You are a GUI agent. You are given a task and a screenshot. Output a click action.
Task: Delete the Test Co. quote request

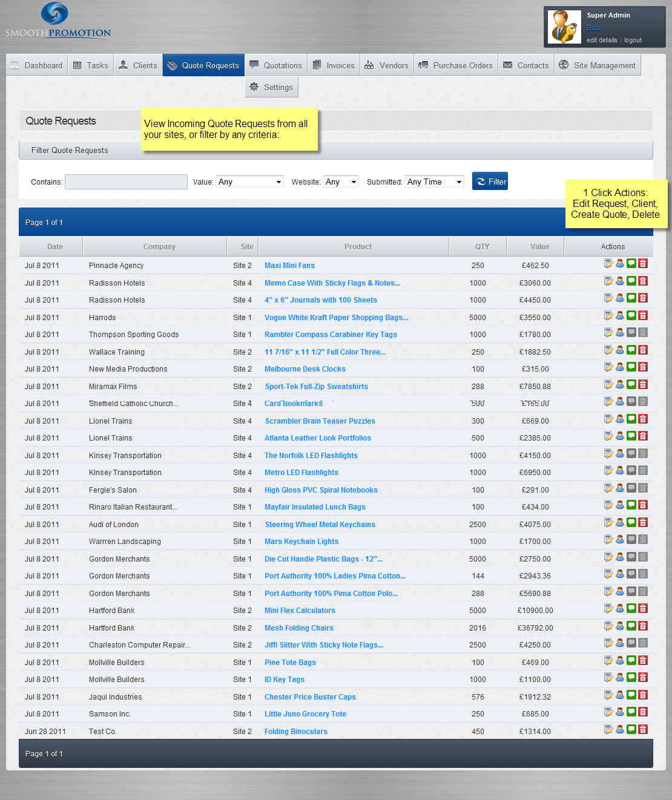pyautogui.click(x=643, y=729)
